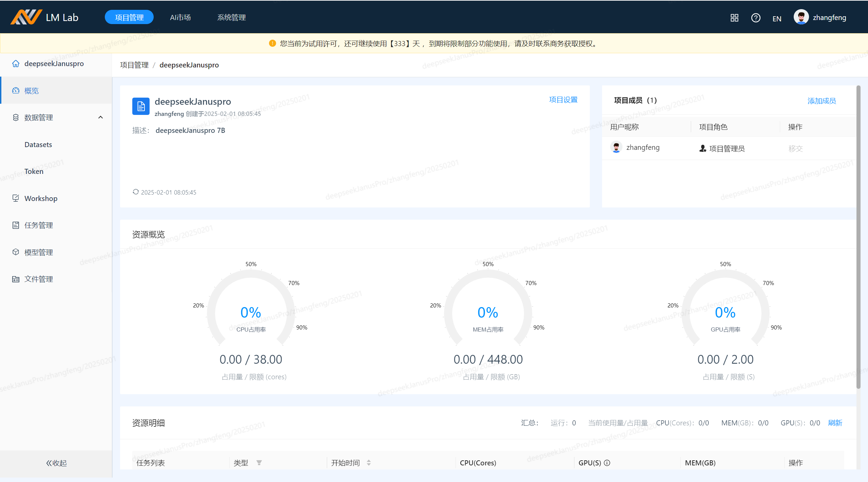Viewport: 868px width, 482px height.
Task: Switch language with EN toggle
Action: click(777, 19)
